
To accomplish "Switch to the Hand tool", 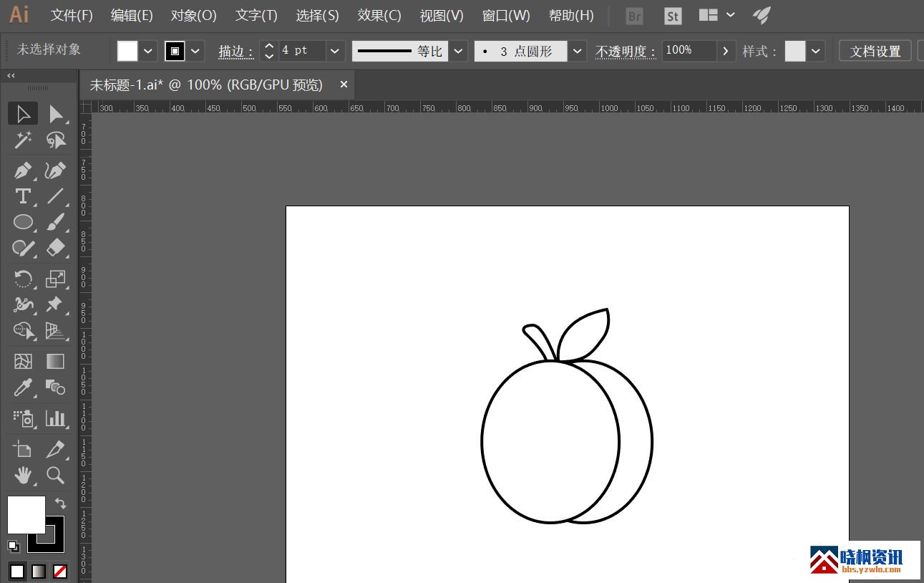I will coord(23,475).
